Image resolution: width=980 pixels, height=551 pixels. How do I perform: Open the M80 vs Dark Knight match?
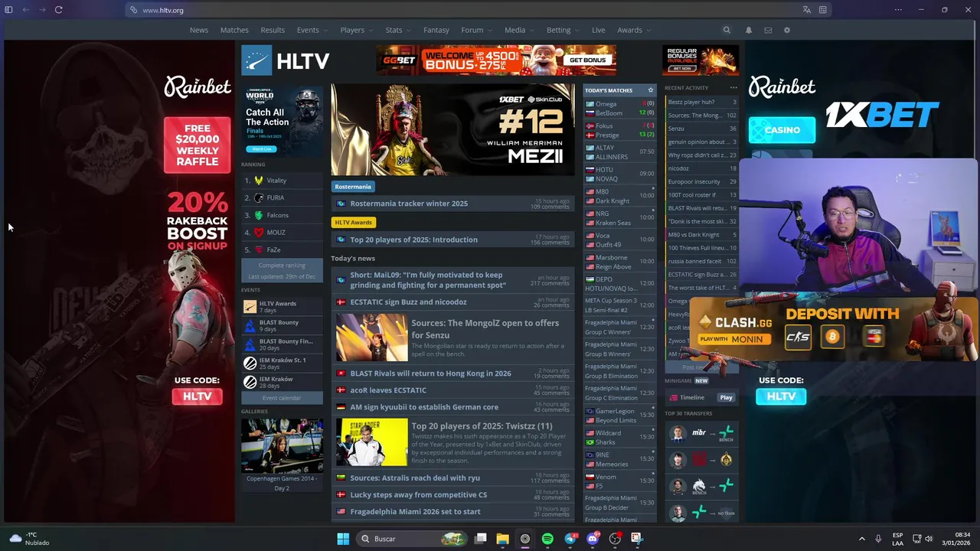pyautogui.click(x=620, y=196)
